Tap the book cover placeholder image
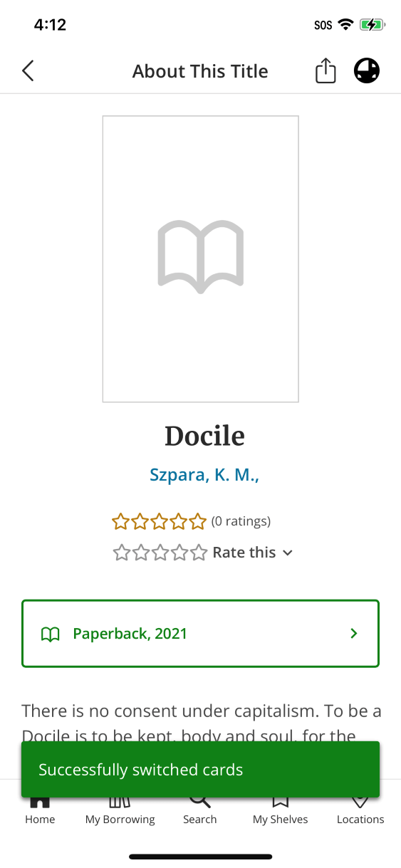The width and height of the screenshot is (401, 868). point(200,259)
